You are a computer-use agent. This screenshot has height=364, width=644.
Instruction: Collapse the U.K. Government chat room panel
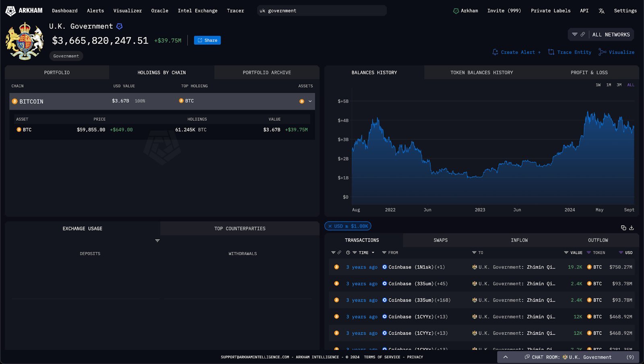tap(506, 357)
